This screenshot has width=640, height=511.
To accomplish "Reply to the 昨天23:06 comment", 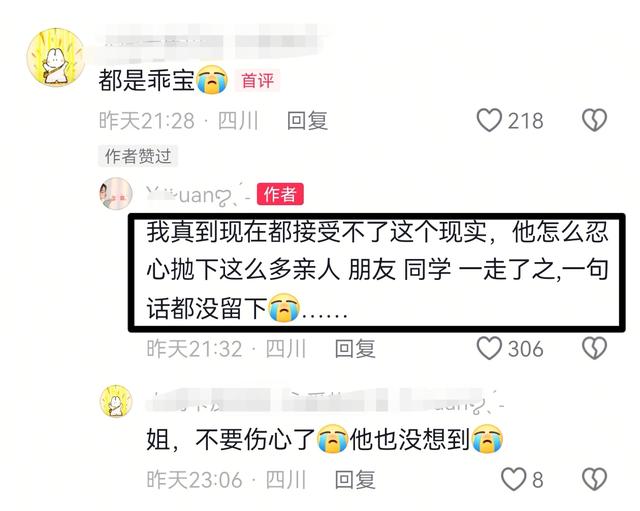I will [x=355, y=480].
